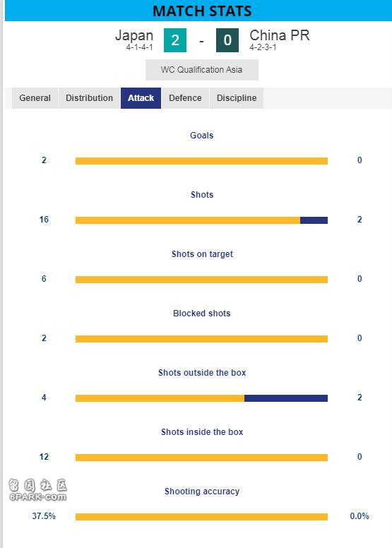Viewport: 392px width, 548px height.
Task: Switch to the Distribution tab
Action: click(x=89, y=98)
